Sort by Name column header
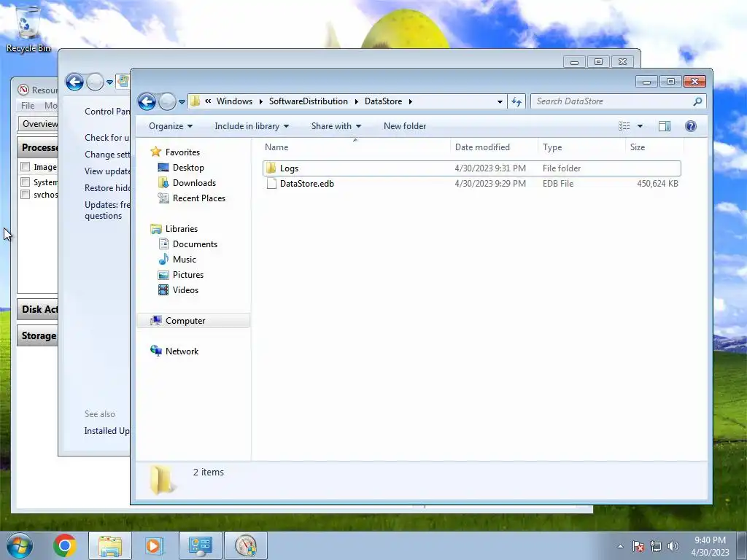747x560 pixels. click(355, 147)
